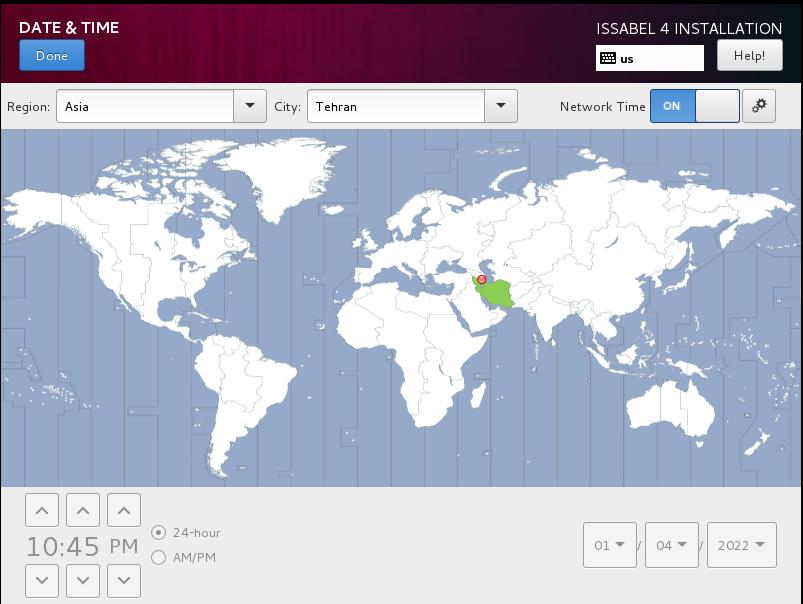Select the 24-hour time format
The width and height of the screenshot is (803, 604).
pos(158,533)
